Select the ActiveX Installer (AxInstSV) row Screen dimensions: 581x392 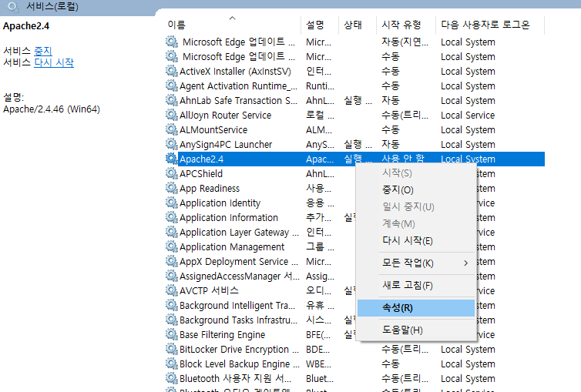355,71
